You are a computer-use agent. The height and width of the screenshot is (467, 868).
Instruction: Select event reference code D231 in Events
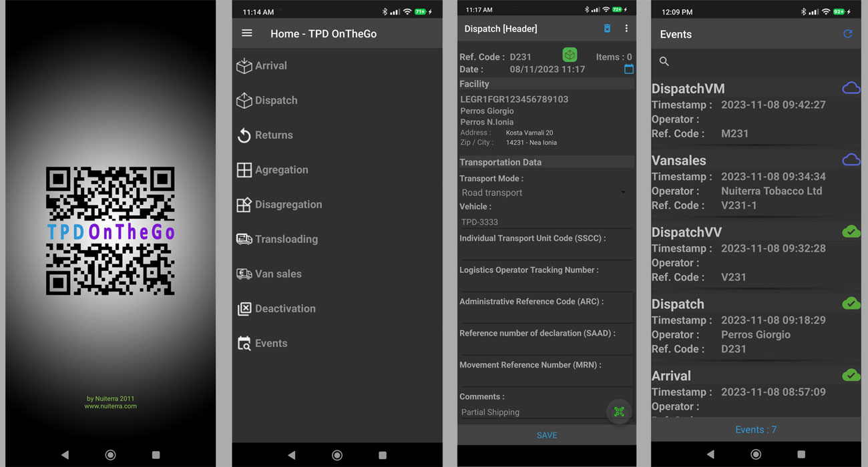734,349
